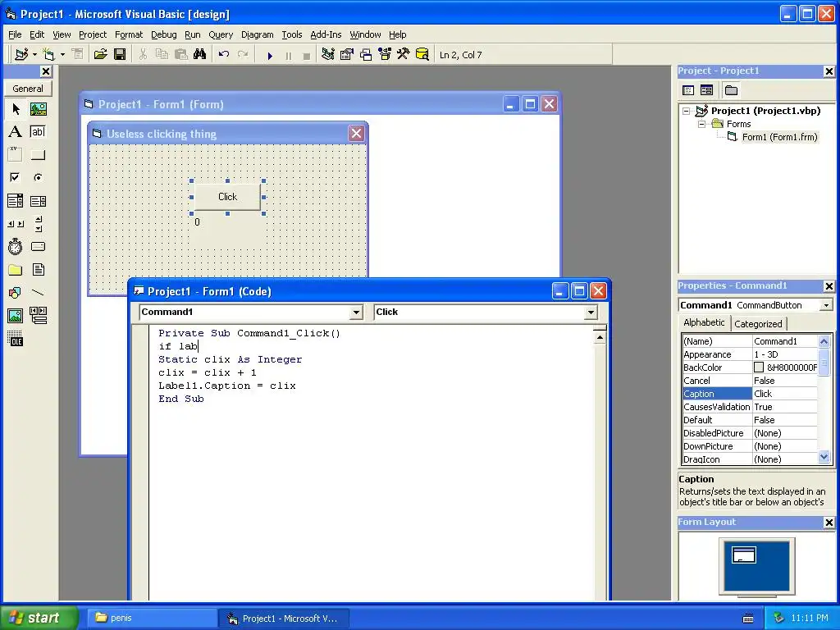Select the Pointer tool in the toolbox
The height and width of the screenshot is (630, 840).
(16, 109)
